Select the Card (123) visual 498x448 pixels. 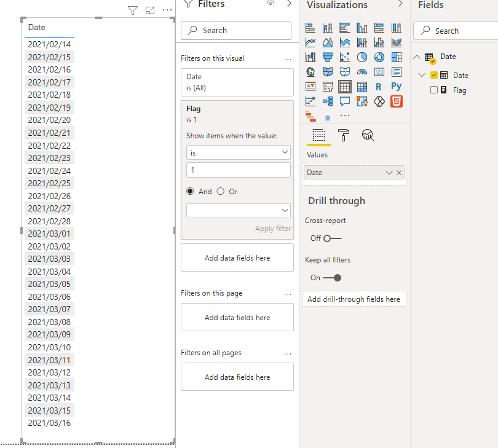click(379, 72)
